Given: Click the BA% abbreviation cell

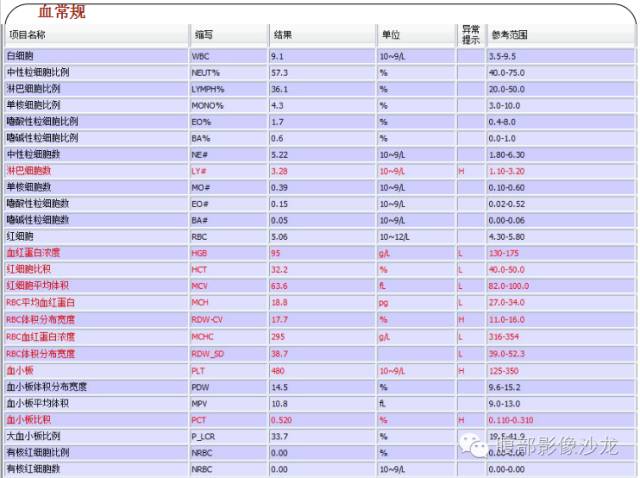Looking at the screenshot, I should (201, 138).
